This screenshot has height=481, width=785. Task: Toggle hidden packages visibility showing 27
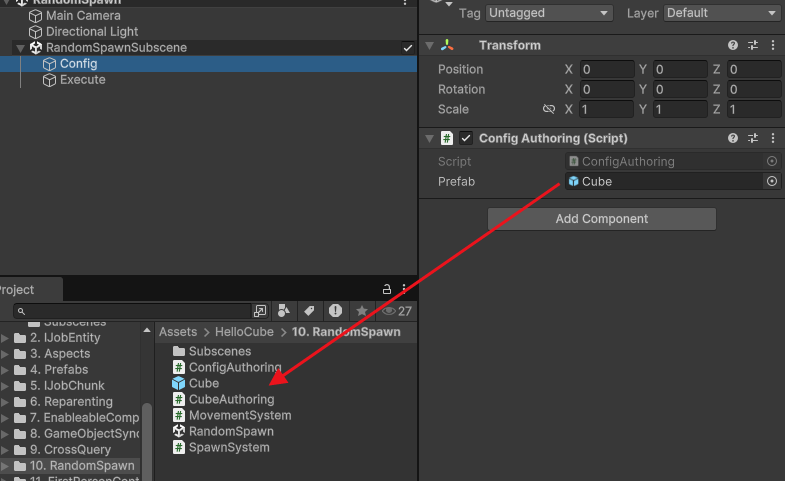point(397,311)
